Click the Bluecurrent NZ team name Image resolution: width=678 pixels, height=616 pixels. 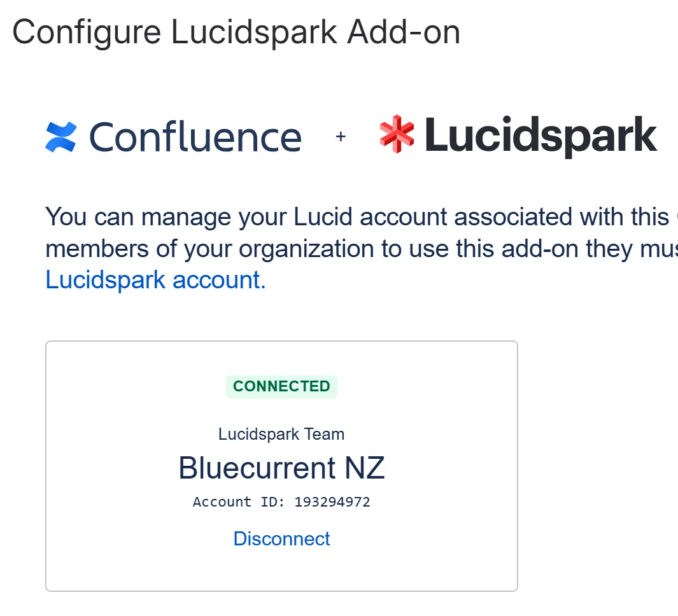point(281,468)
